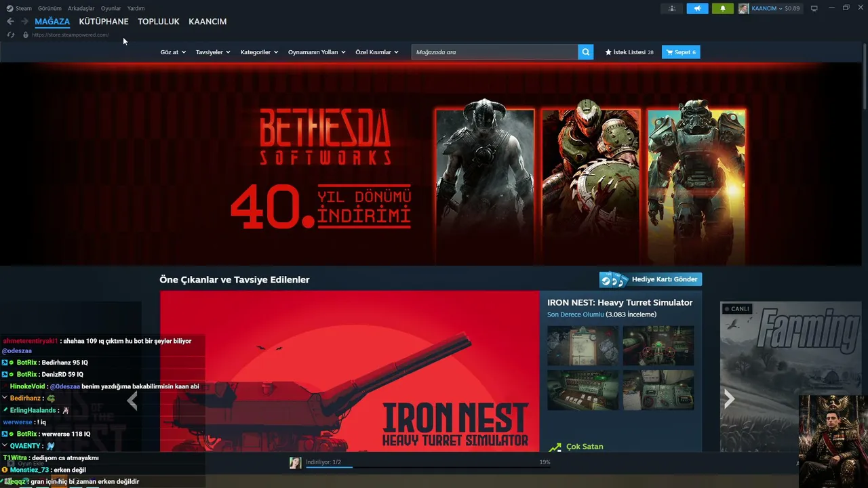
Task: Open the Yardım menu
Action: click(x=136, y=8)
